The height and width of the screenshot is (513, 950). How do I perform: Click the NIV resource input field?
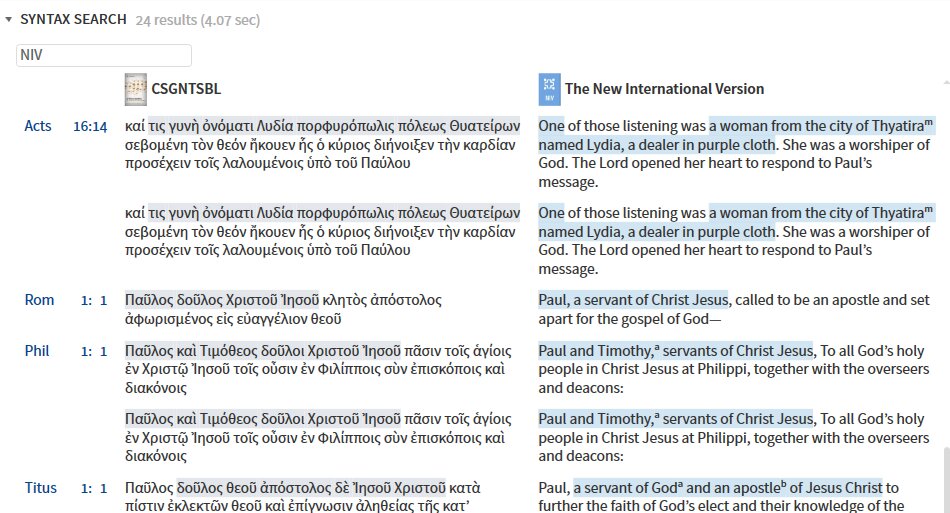[x=104, y=55]
